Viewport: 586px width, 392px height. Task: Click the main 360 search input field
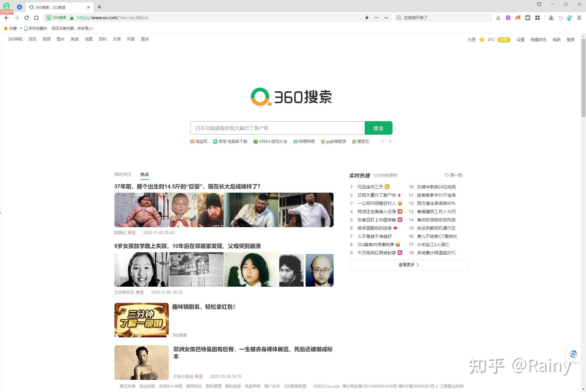coord(277,128)
